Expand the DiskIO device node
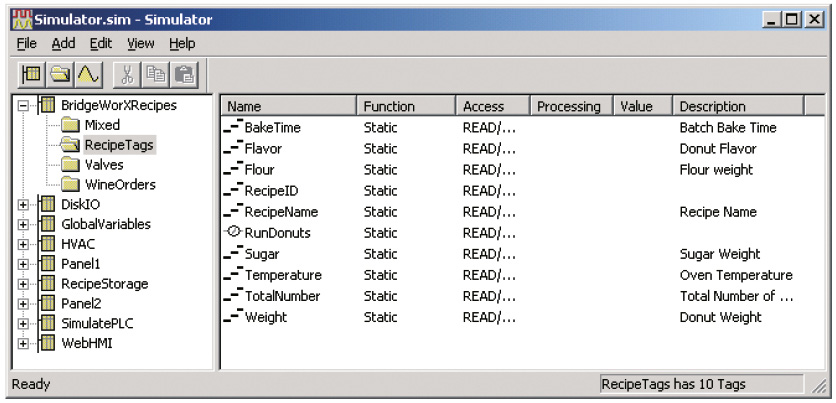This screenshot has height=403, width=836. (23, 205)
